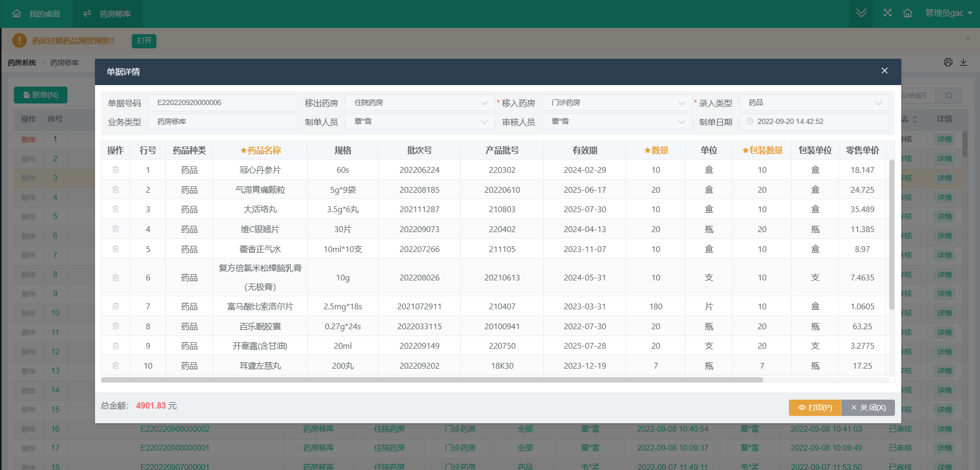Click the 新单(N) button

(x=40, y=95)
